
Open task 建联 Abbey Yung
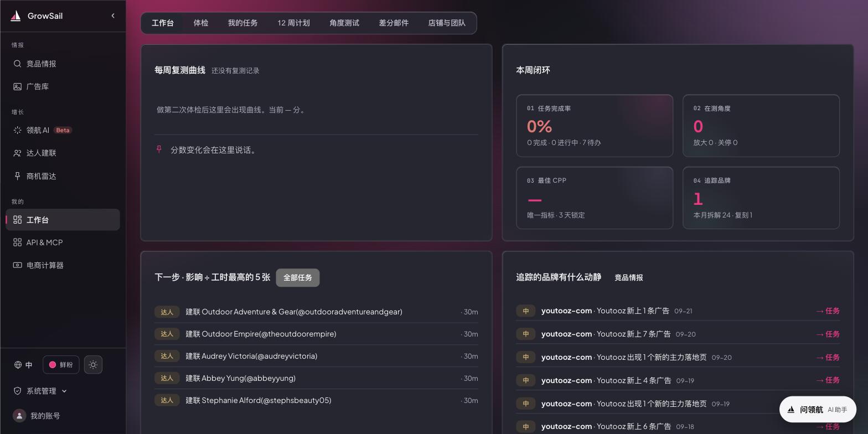316,378
